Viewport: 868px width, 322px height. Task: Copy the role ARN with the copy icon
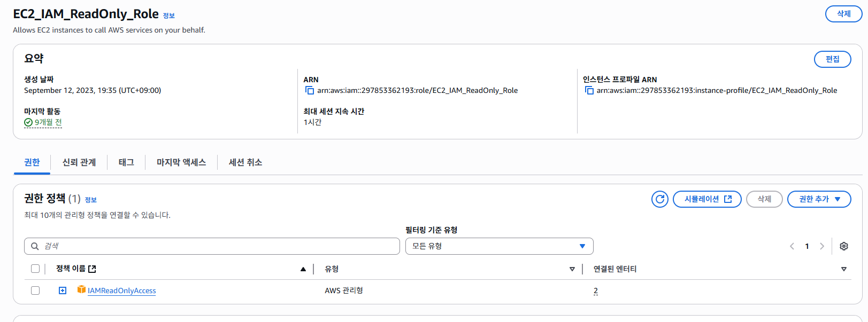tap(309, 90)
